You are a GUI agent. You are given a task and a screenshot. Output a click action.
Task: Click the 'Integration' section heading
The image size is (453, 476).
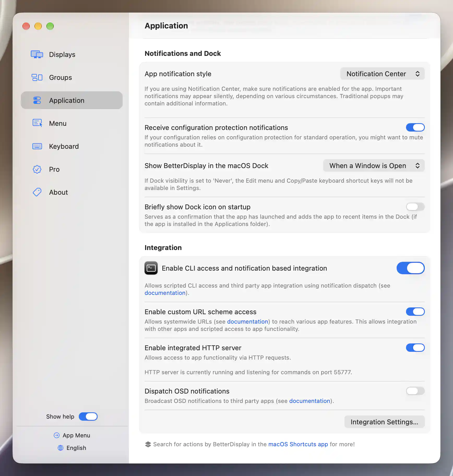(x=163, y=248)
